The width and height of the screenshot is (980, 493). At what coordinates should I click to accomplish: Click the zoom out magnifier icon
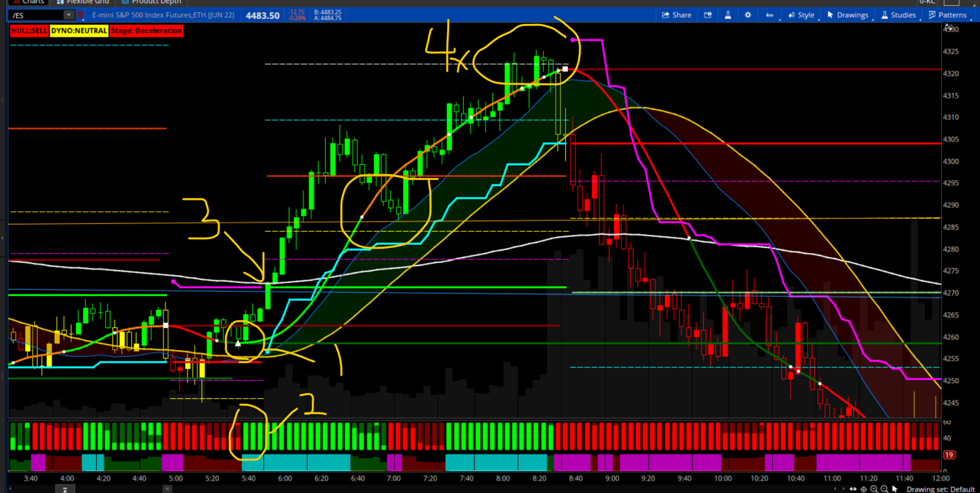click(884, 489)
